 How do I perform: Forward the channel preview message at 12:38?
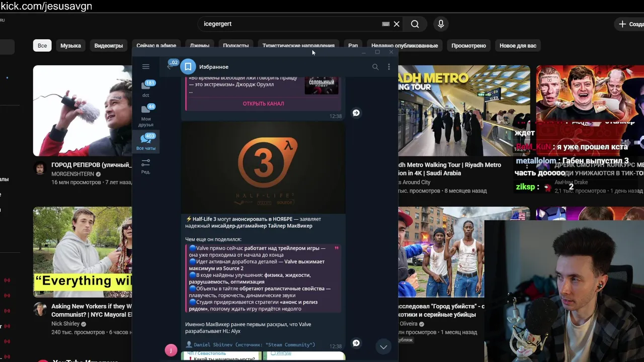coord(356,113)
